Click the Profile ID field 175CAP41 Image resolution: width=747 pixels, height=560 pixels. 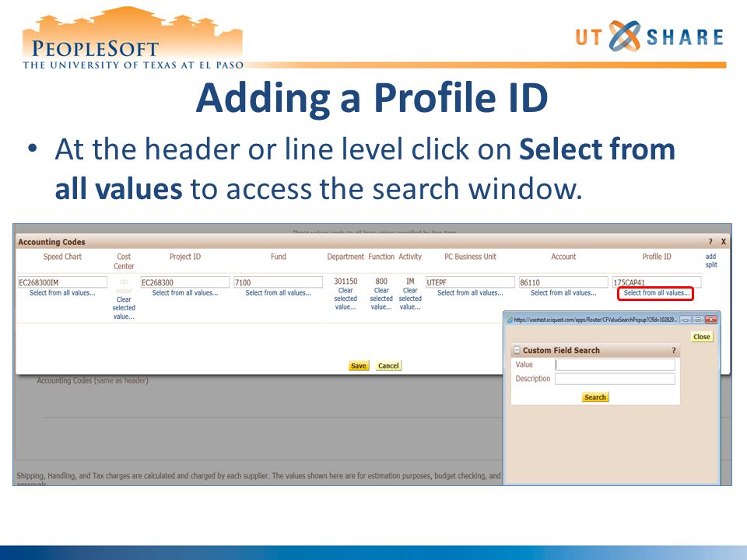point(657,282)
